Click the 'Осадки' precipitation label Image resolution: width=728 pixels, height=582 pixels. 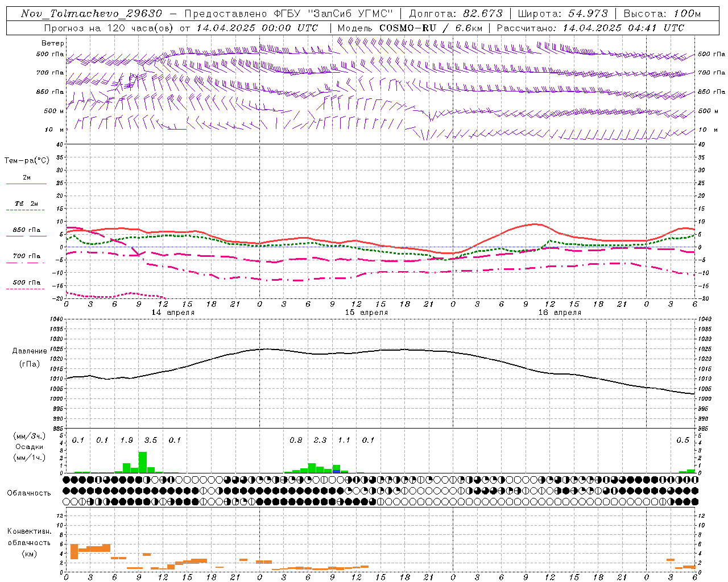pos(29,447)
